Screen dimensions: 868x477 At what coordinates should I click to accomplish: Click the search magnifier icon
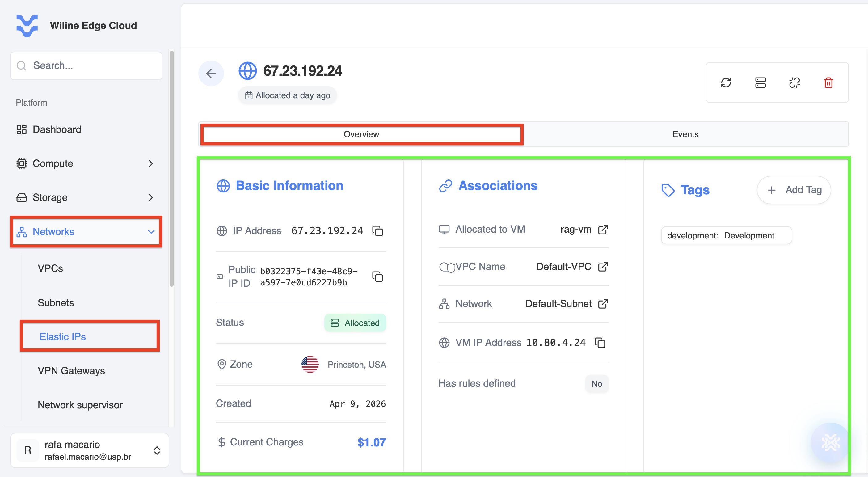(x=22, y=66)
